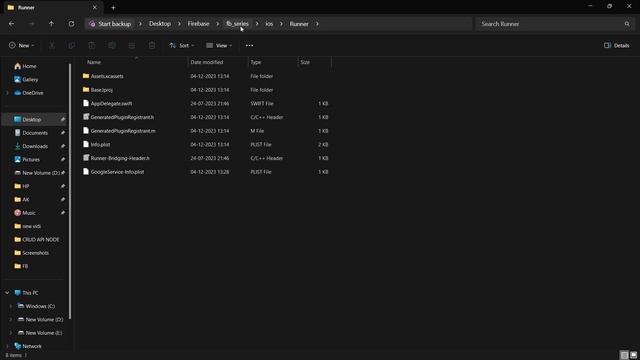Select Assets.xcassets folder
This screenshot has width=640, height=360.
pyautogui.click(x=107, y=76)
